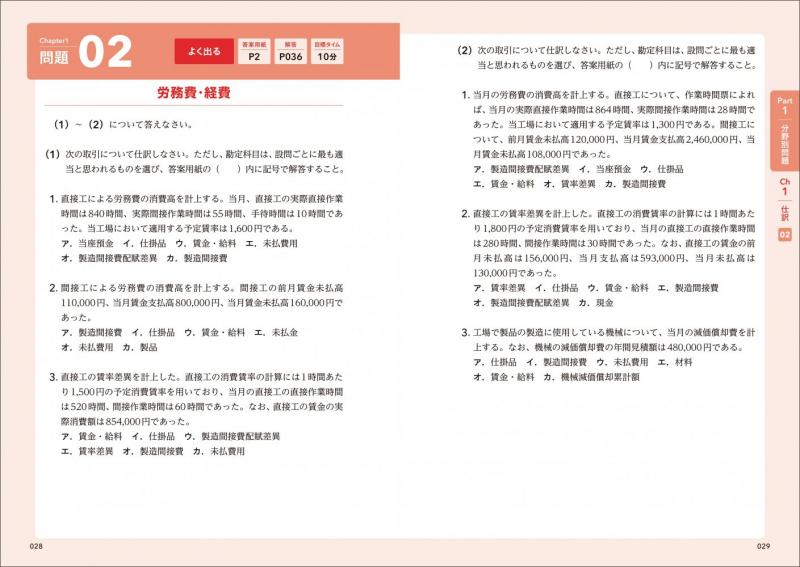
Task: Click the line starting 2．間接工による労務費の消費高
Action: point(196,288)
